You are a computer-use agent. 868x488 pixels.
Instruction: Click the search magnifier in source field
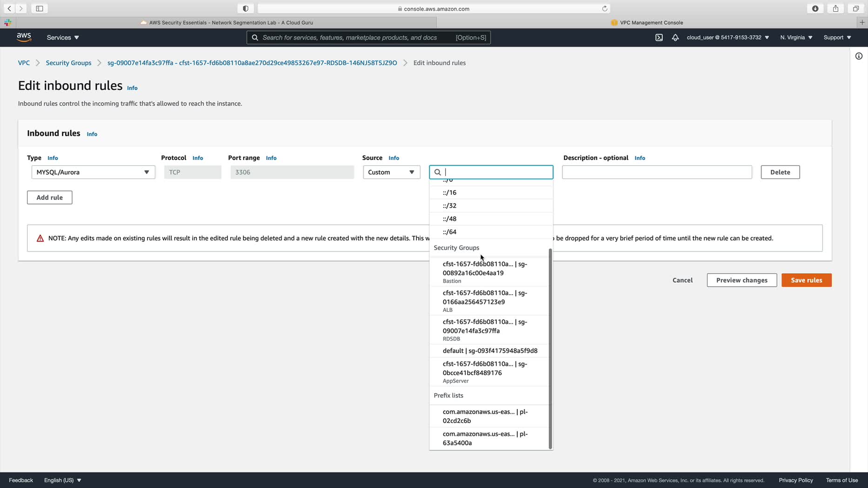point(437,172)
